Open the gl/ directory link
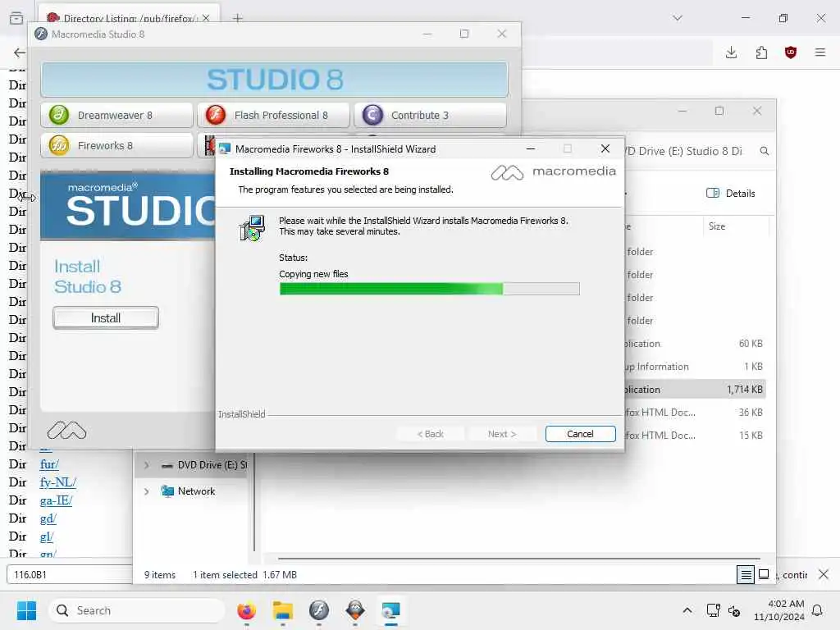This screenshot has width=840, height=630. (x=47, y=536)
